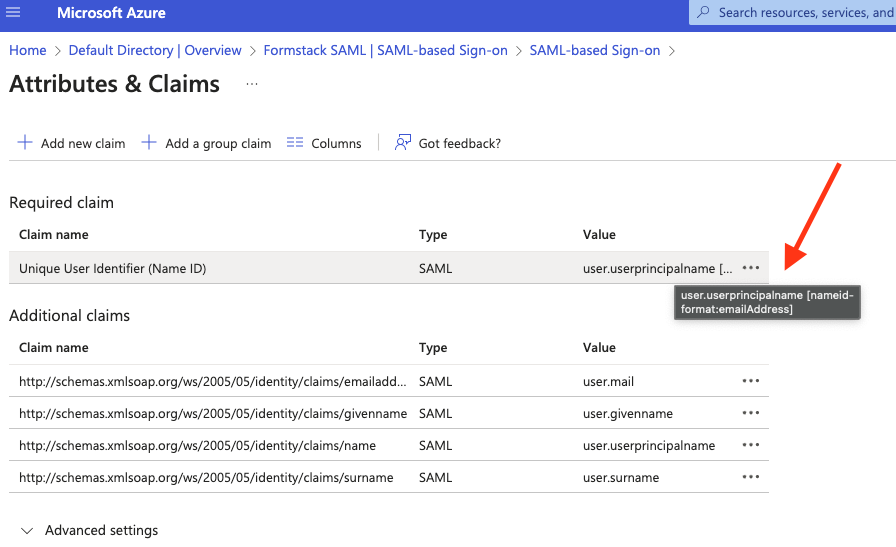Image resolution: width=896 pixels, height=547 pixels.
Task: Select the Unique User Identifier claim row
Action: (x=113, y=268)
